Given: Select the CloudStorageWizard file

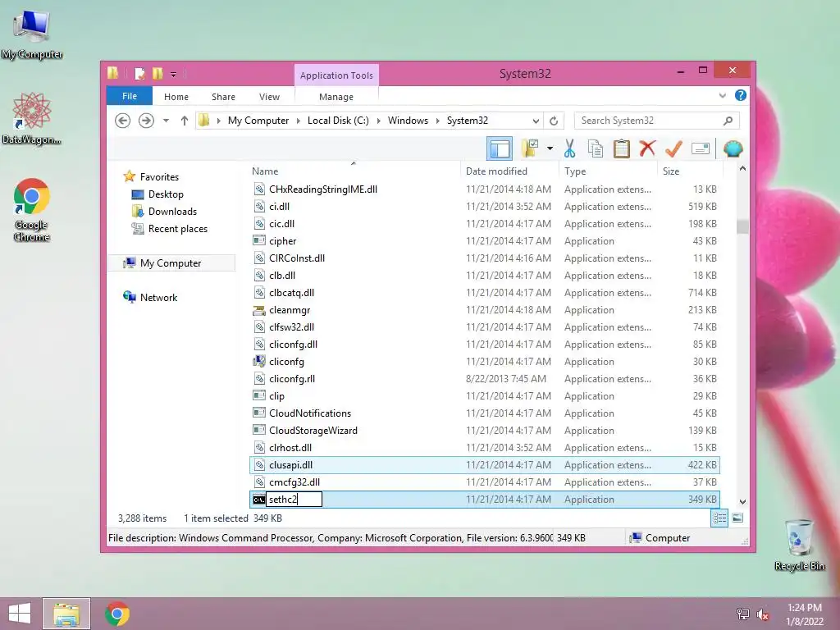Looking at the screenshot, I should pyautogui.click(x=484, y=430).
